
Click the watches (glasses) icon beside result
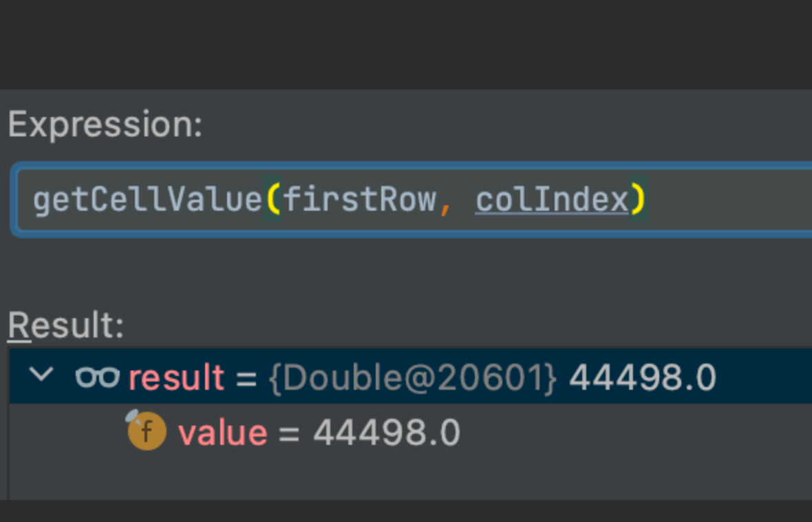pyautogui.click(x=98, y=377)
